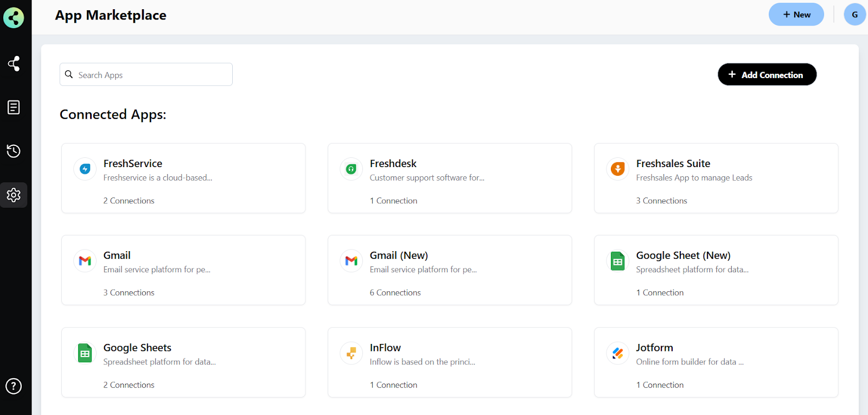Click '1 Connection' under InFlow
The width and height of the screenshot is (868, 415).
click(394, 385)
